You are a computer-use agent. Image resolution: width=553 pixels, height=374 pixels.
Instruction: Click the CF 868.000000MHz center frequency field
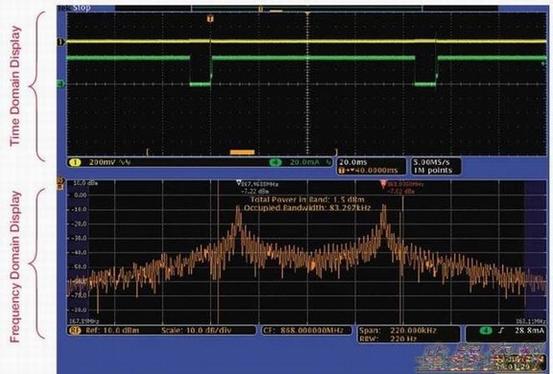coord(307,331)
